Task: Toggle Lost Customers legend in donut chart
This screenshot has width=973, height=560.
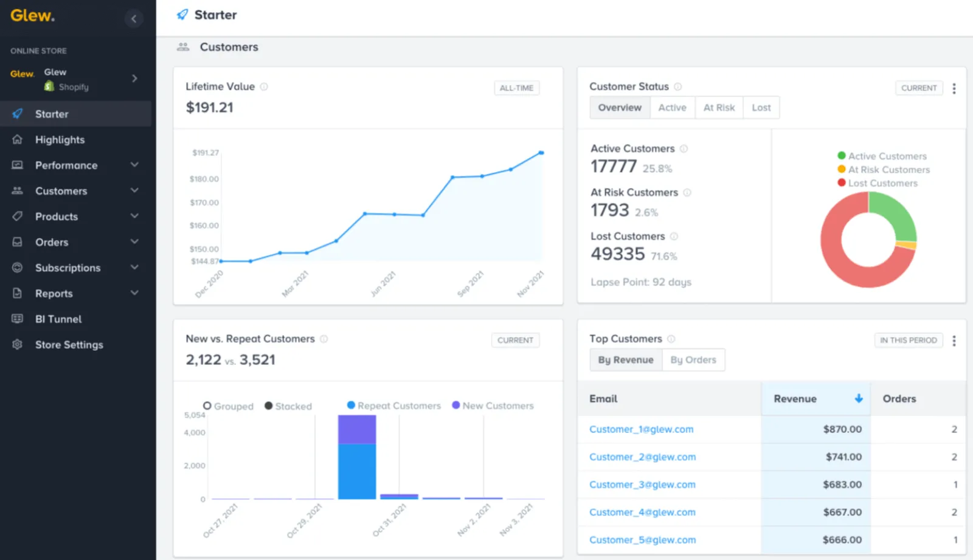Action: click(877, 183)
